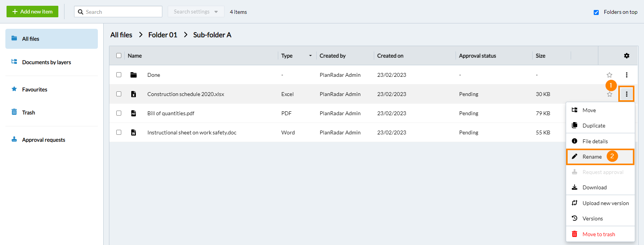Star the Construction schedule 2020.xlsx file
The height and width of the screenshot is (245, 644).
point(609,94)
